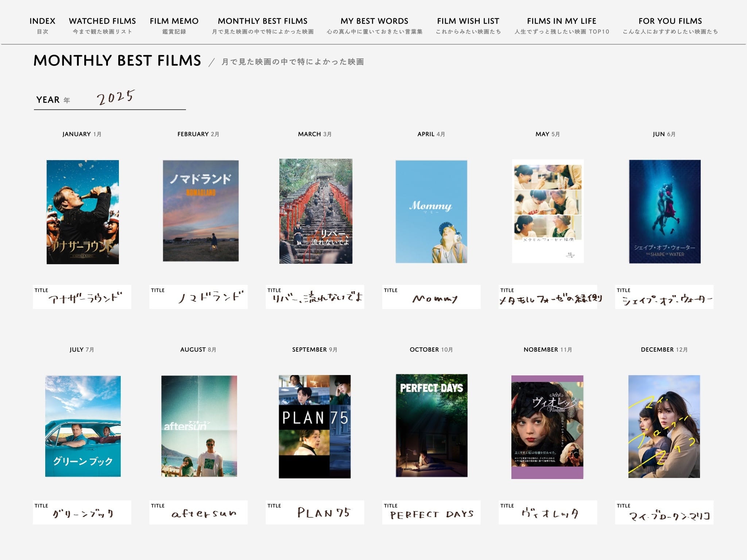Click the December title field
The width and height of the screenshot is (747, 560).
(x=664, y=513)
